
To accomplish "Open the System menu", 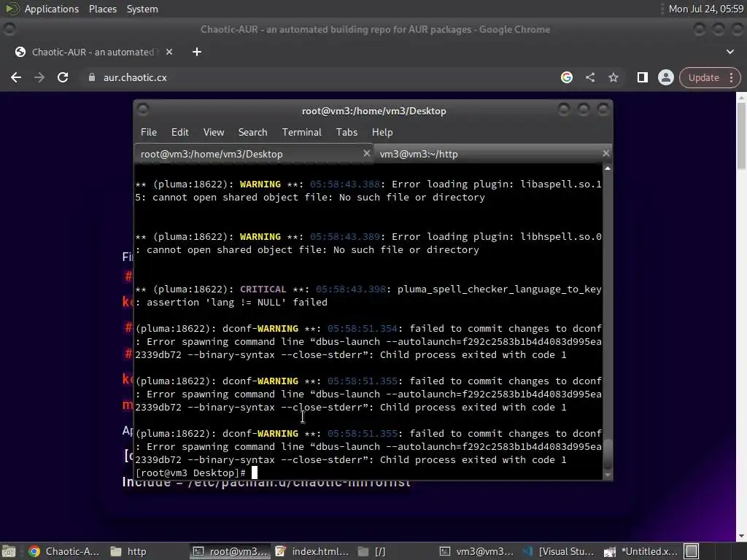I will tap(142, 9).
